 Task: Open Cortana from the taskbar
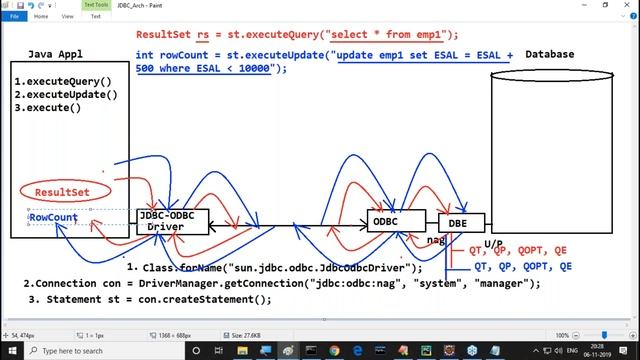pos(196,351)
